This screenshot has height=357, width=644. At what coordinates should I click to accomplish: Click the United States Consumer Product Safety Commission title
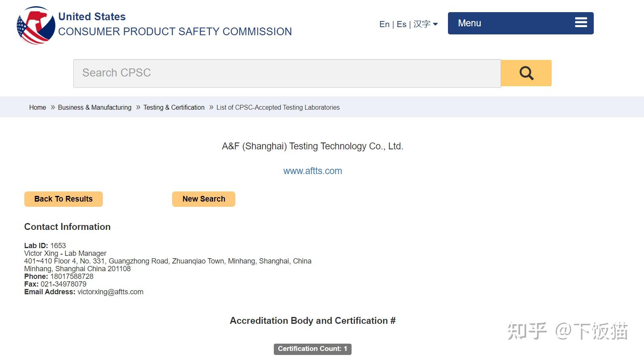click(175, 24)
